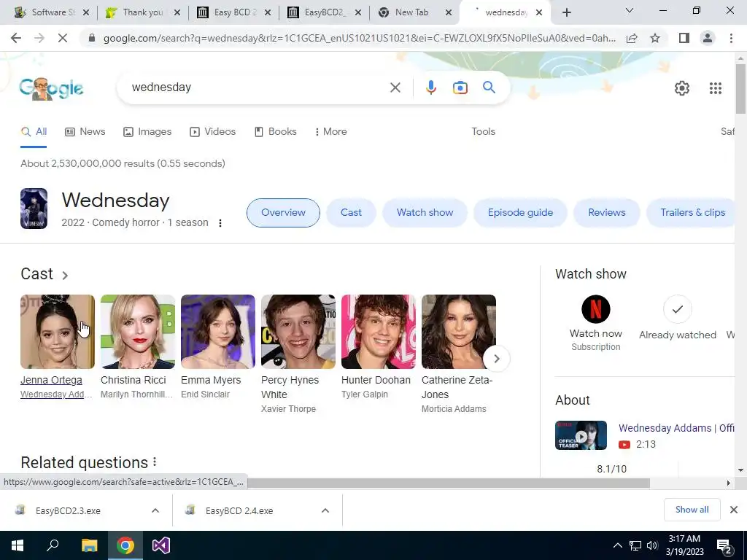Click into the wednesday search field
Screen dimensions: 747x560
click(258, 87)
